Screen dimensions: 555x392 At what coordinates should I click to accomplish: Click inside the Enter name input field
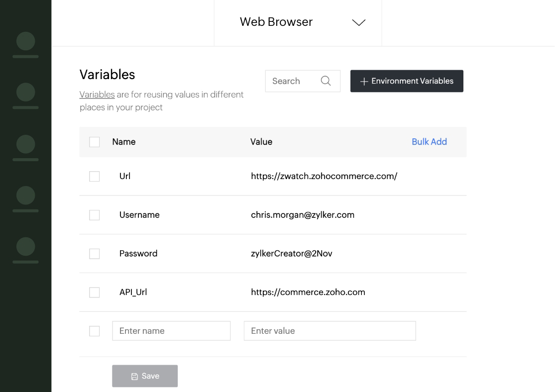(171, 330)
